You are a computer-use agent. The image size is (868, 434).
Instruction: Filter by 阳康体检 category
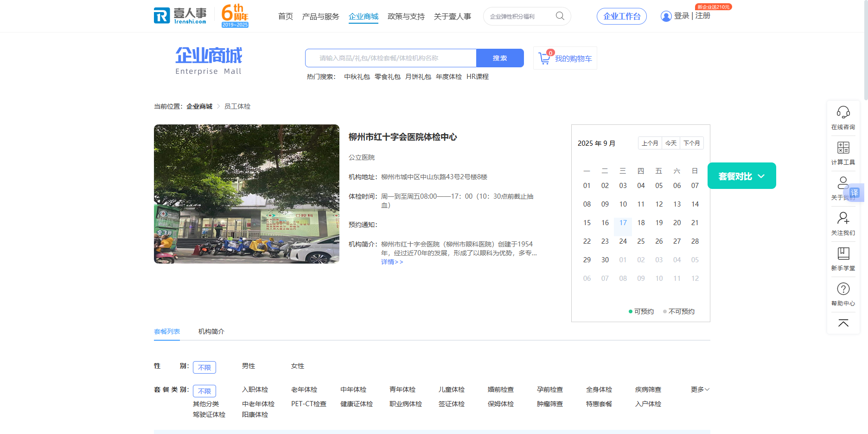[x=255, y=415]
